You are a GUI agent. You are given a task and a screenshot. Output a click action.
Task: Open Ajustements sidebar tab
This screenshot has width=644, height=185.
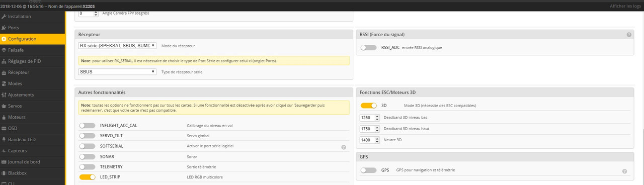coord(33,95)
